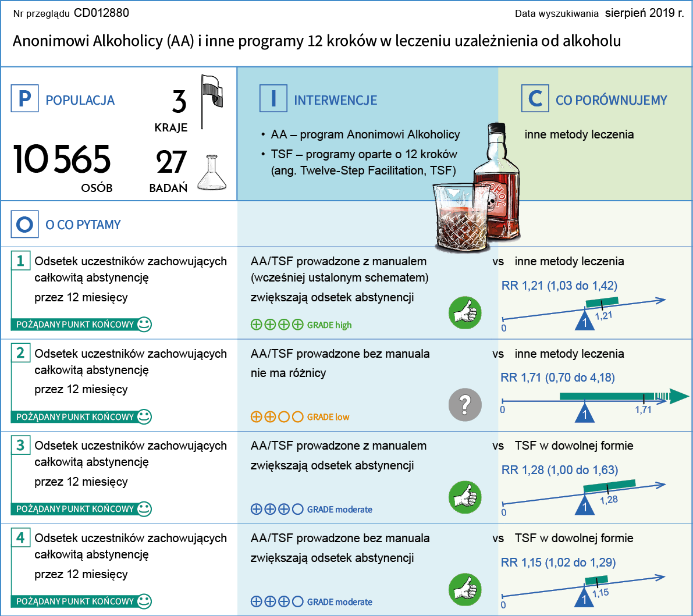Click the I icon beside INTERWENCJE
This screenshot has height=616, width=693.
[x=273, y=99]
